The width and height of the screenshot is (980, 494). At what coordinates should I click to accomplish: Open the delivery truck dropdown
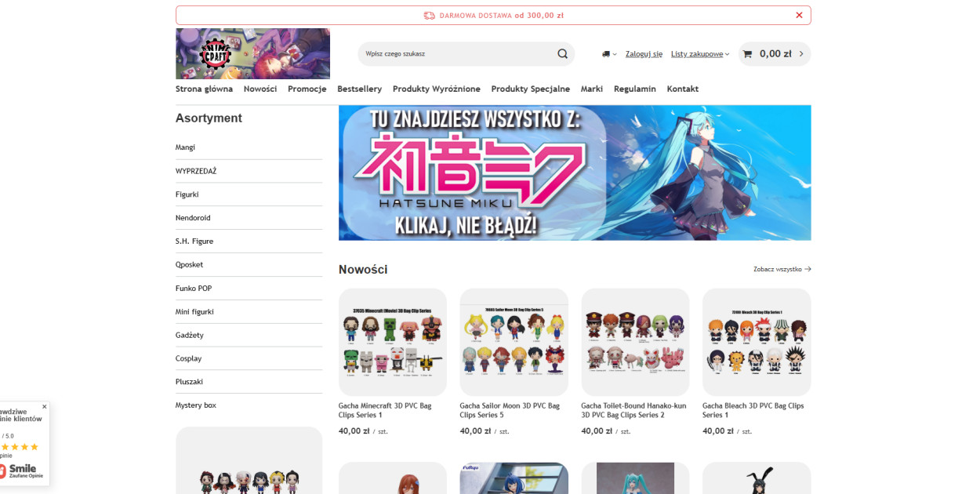609,54
